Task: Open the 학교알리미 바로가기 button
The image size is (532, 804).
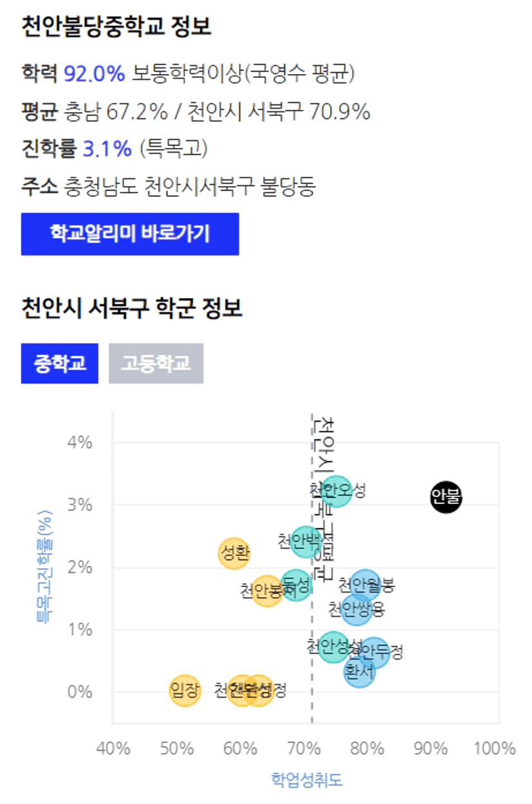Action: tap(130, 234)
